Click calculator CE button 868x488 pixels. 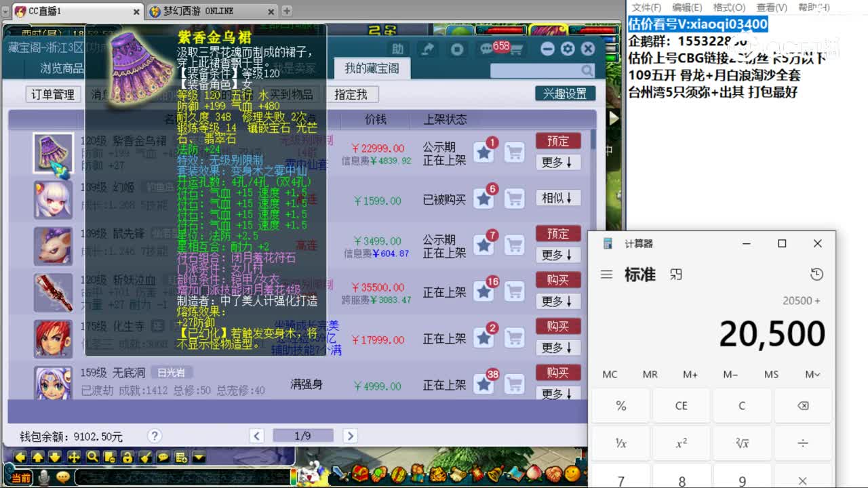click(x=681, y=406)
